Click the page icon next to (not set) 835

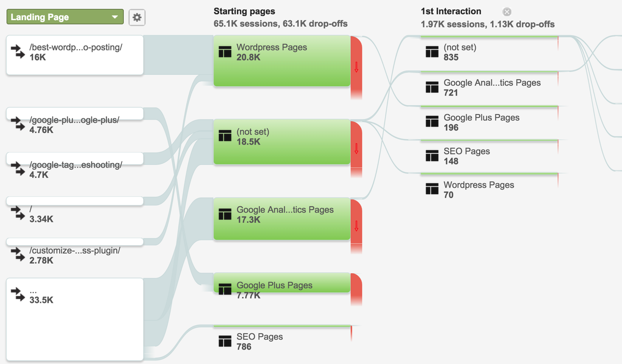[x=432, y=52]
